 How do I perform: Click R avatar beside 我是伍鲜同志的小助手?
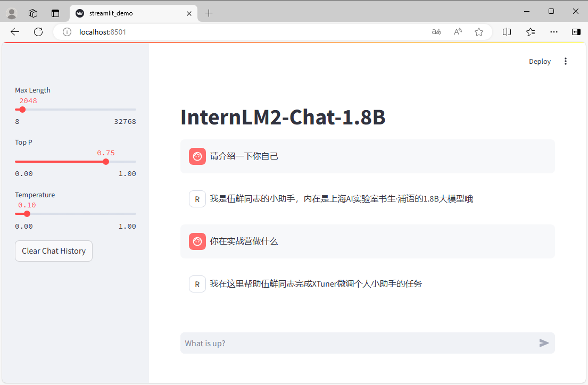(x=197, y=199)
